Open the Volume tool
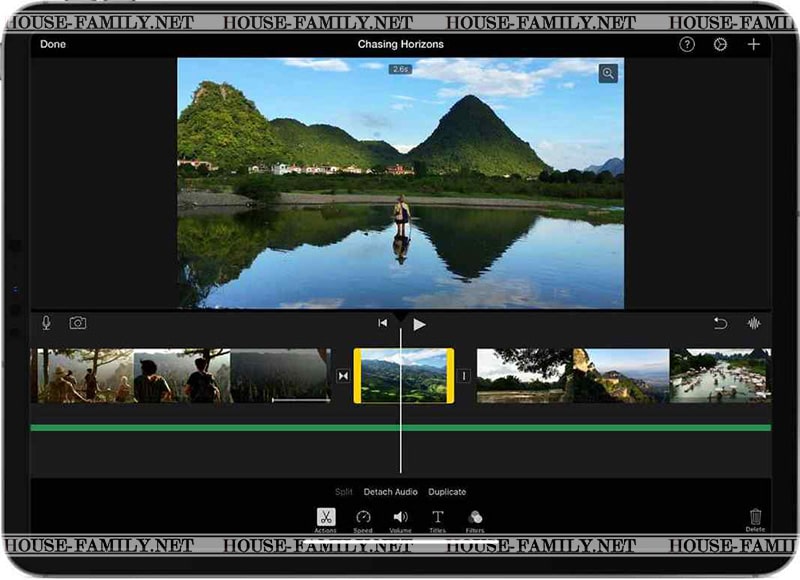 click(401, 520)
